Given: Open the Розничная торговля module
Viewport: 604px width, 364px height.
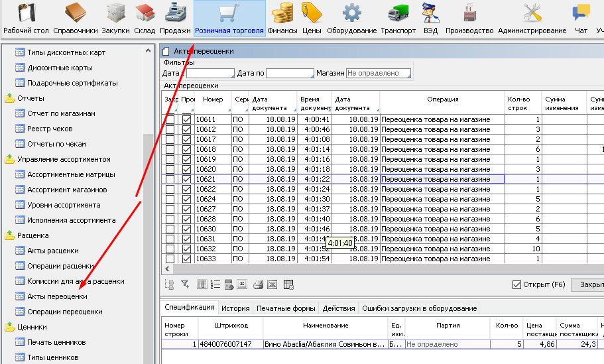Looking at the screenshot, I should tap(229, 19).
